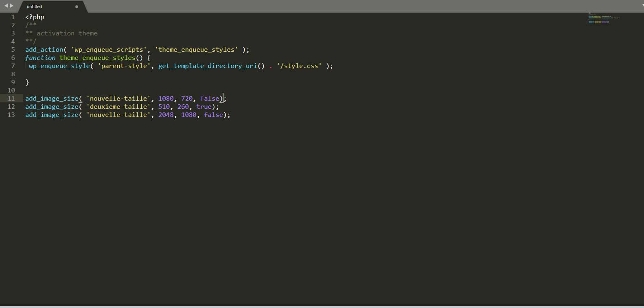Click the '** activation theme' comment
This screenshot has width=644, height=308.
point(61,33)
